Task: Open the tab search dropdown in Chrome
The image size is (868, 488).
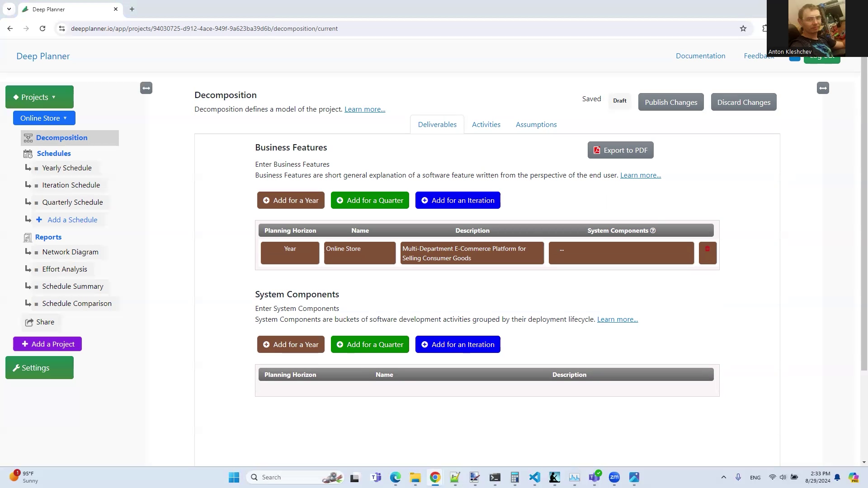Action: 9,9
